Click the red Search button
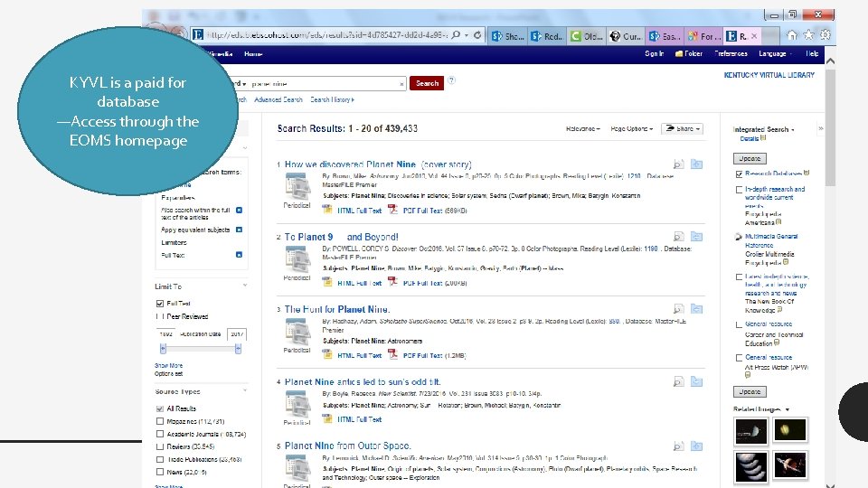The image size is (868, 488). click(426, 83)
